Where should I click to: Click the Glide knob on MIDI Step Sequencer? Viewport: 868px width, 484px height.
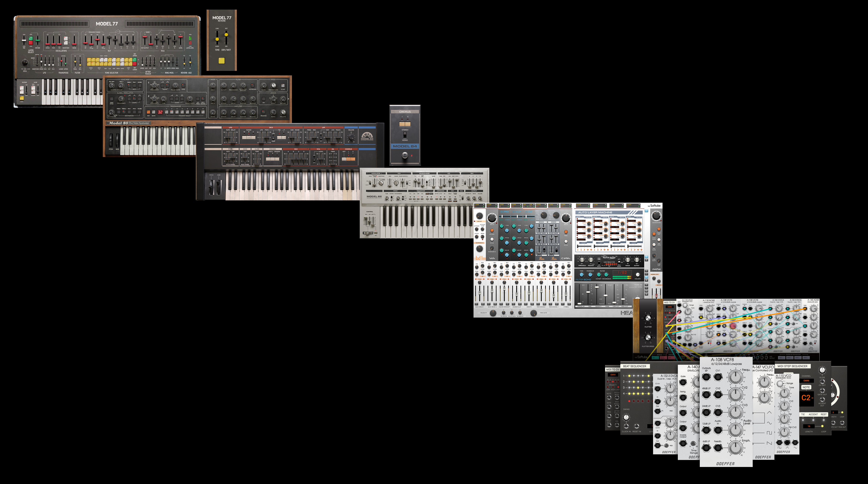[822, 370]
